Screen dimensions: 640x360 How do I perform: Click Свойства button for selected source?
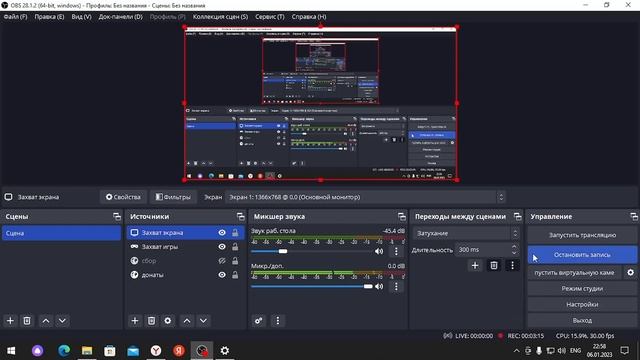click(123, 197)
